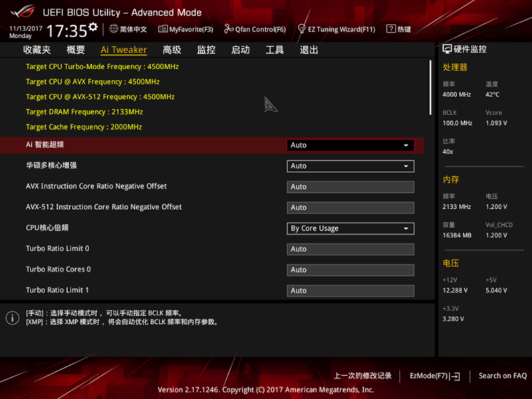Screen dimensions: 532x399
Task: Click the settings list vertical scrollbar
Action: (430, 88)
